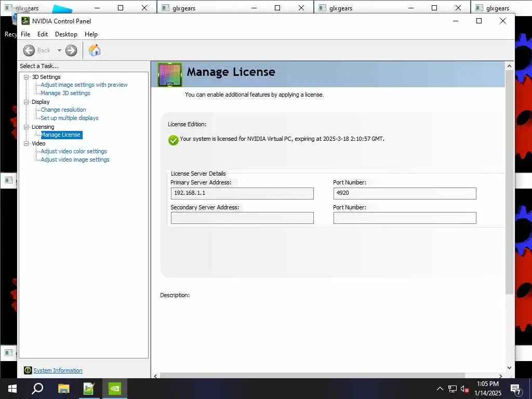
Task: Minimize the third glxgears window
Action: (411, 8)
